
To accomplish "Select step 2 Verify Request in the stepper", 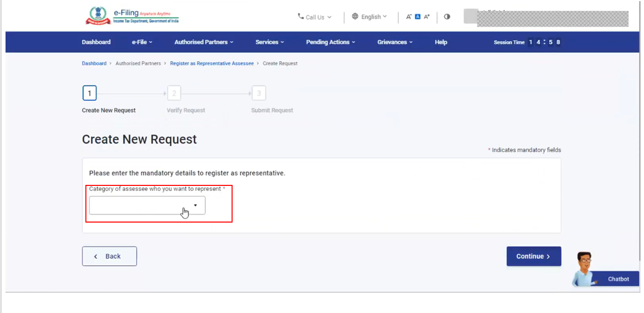I will [x=174, y=93].
